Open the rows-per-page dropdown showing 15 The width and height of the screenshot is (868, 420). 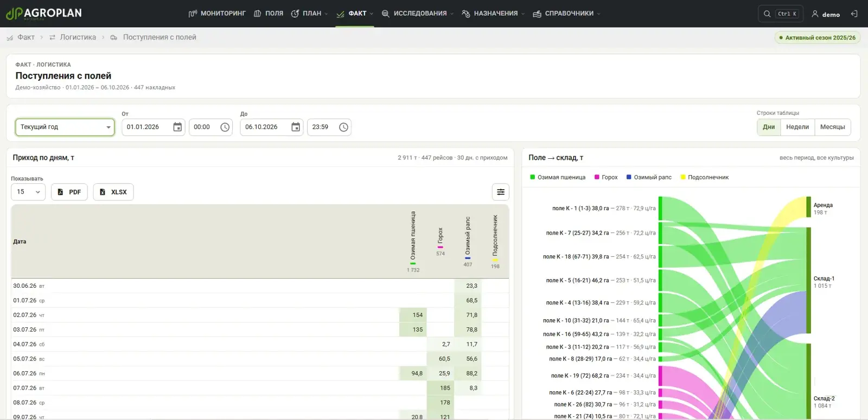pyautogui.click(x=28, y=192)
